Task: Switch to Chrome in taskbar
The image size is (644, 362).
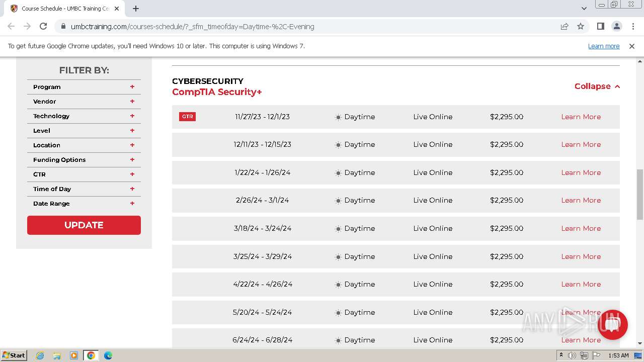Action: coord(91,355)
